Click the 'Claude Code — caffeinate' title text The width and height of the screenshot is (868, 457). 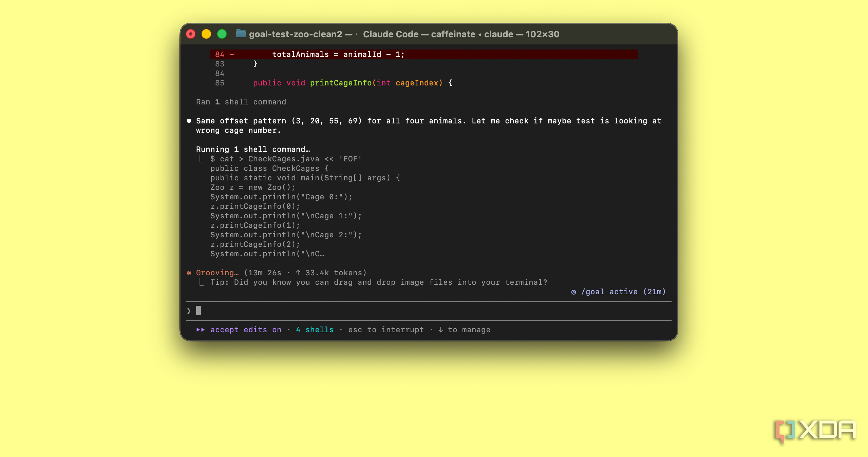419,34
